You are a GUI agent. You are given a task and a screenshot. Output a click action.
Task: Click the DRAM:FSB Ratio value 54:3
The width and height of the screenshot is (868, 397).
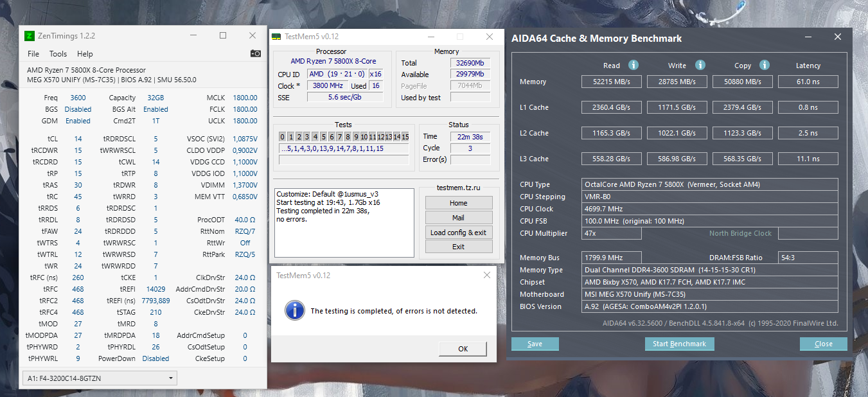coord(808,258)
